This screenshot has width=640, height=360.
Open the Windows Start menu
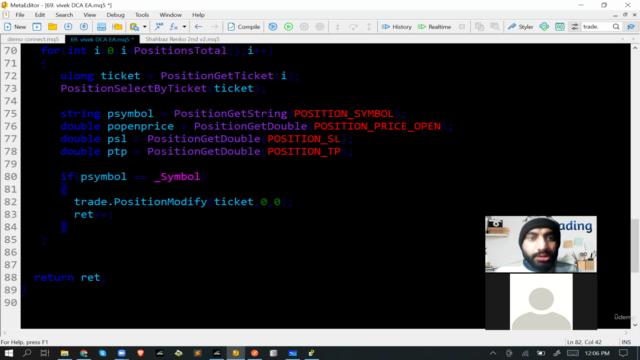(x=9, y=353)
